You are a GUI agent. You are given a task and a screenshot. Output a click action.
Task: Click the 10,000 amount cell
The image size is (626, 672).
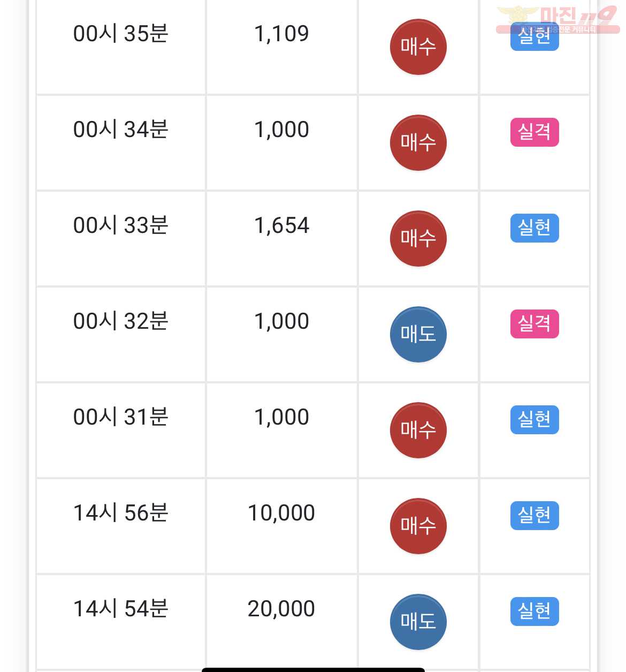click(282, 526)
